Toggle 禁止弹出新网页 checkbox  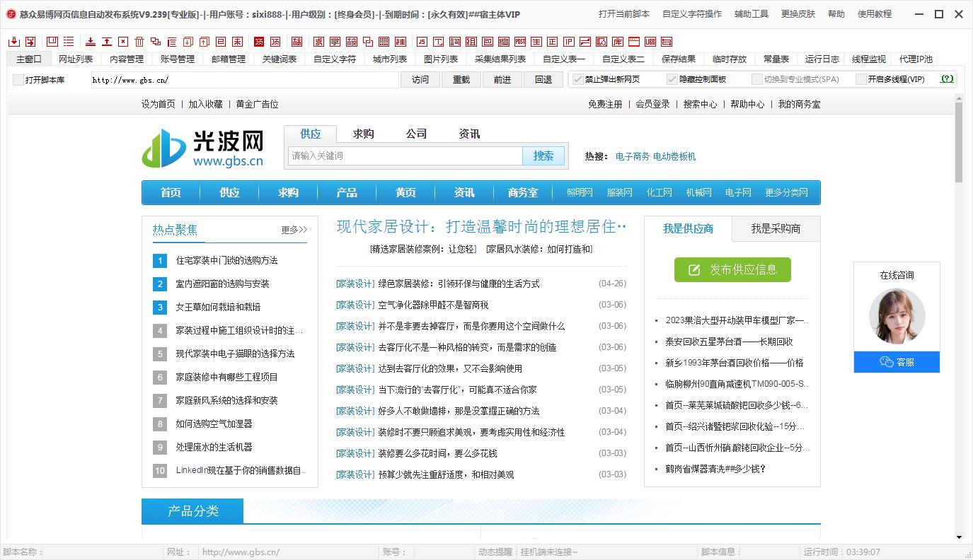tap(578, 79)
